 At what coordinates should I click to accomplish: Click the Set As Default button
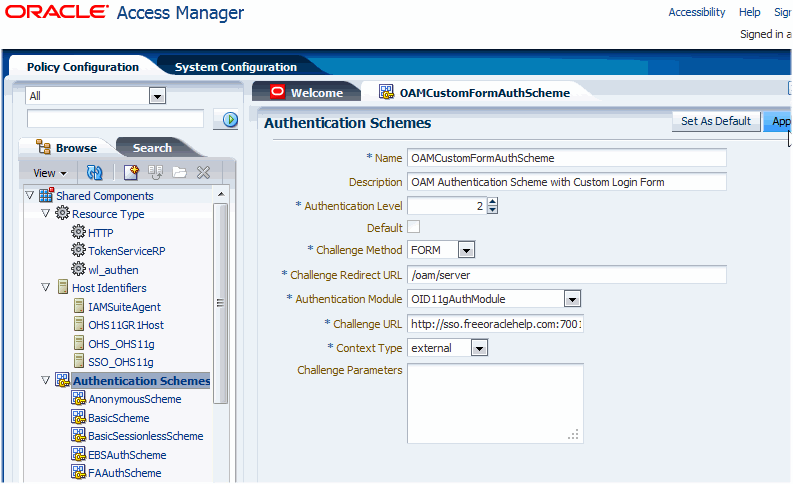point(716,121)
